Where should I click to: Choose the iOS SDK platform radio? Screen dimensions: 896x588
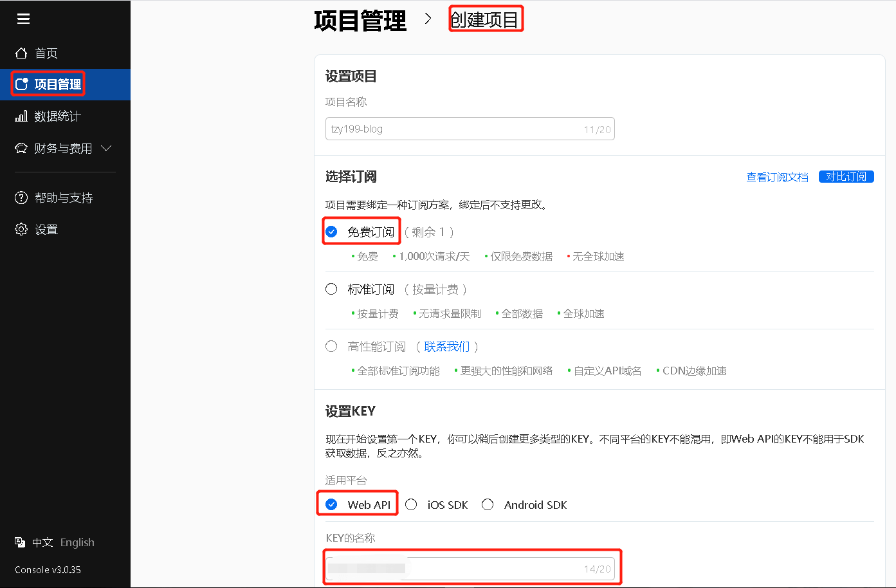coord(412,505)
